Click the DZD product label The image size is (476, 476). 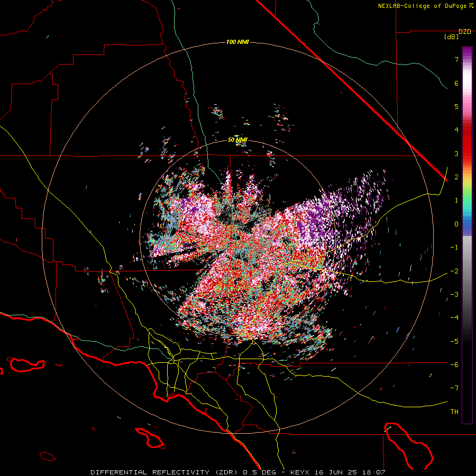[465, 32]
